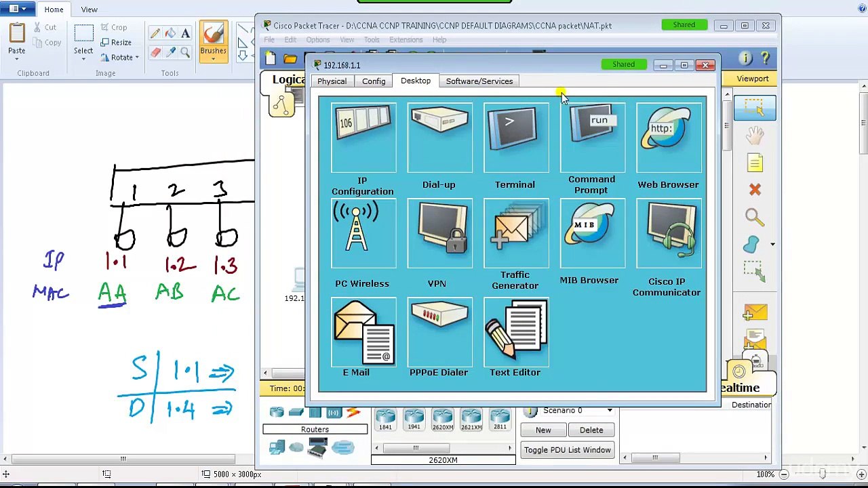Click Add Simple PDU envelope icon
The height and width of the screenshot is (488, 868).
tap(755, 312)
